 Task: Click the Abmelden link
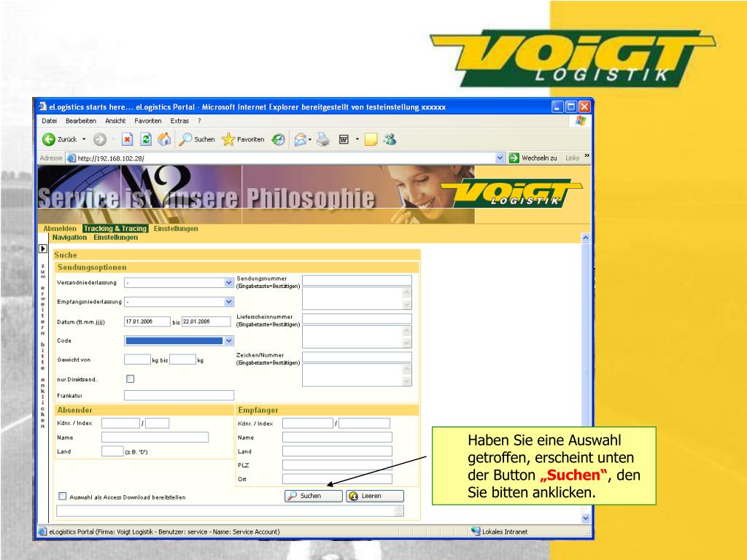click(x=60, y=228)
